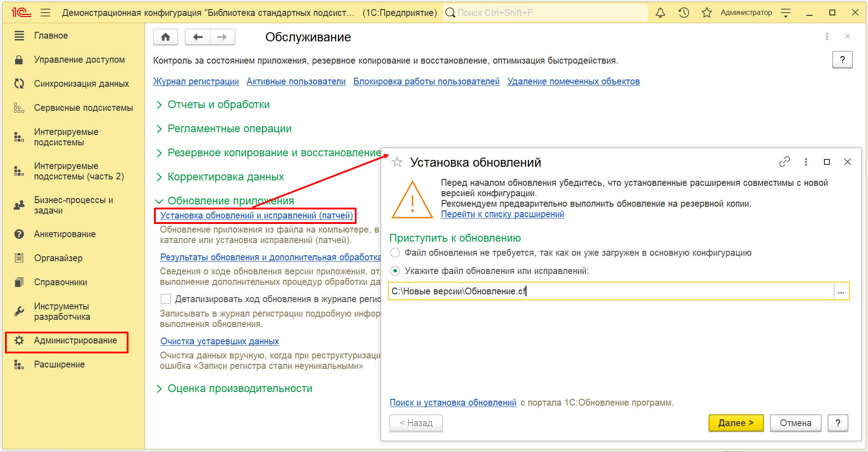
Task: Click Главное section icon
Action: 19,35
